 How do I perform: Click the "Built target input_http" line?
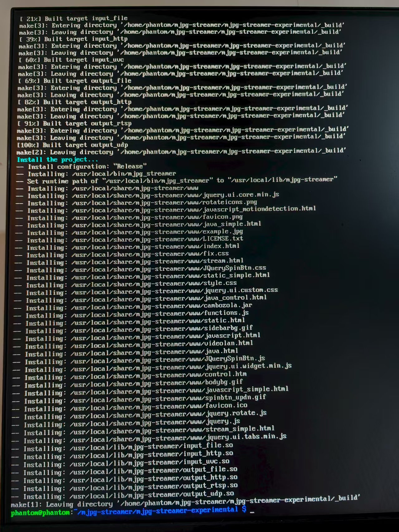pyautogui.click(x=73, y=39)
